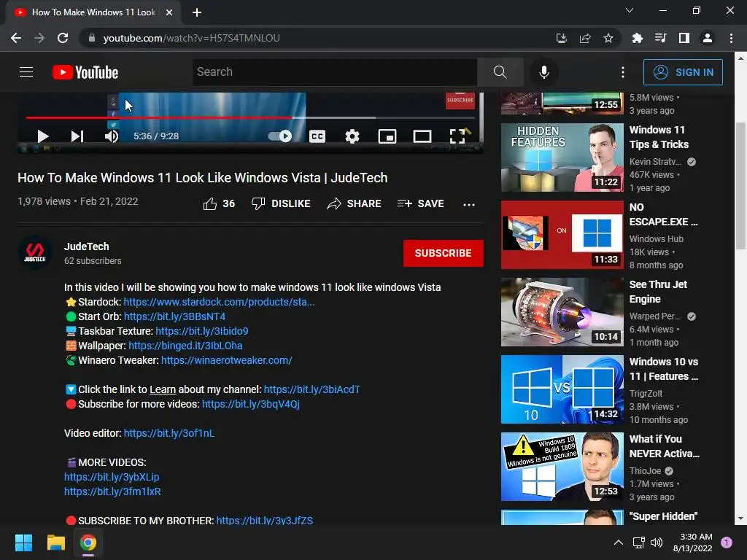Screen dimensions: 747x560
Task: Open system volume tray icon
Action: [657, 542]
